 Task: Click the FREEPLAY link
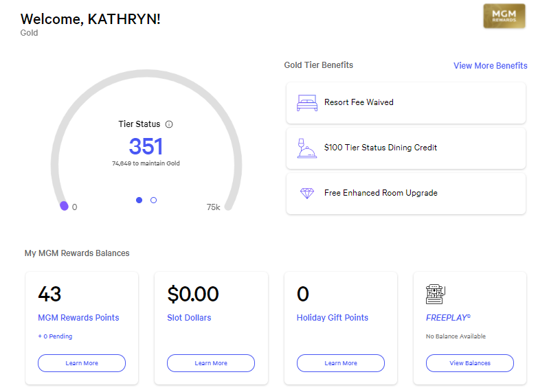(x=448, y=318)
